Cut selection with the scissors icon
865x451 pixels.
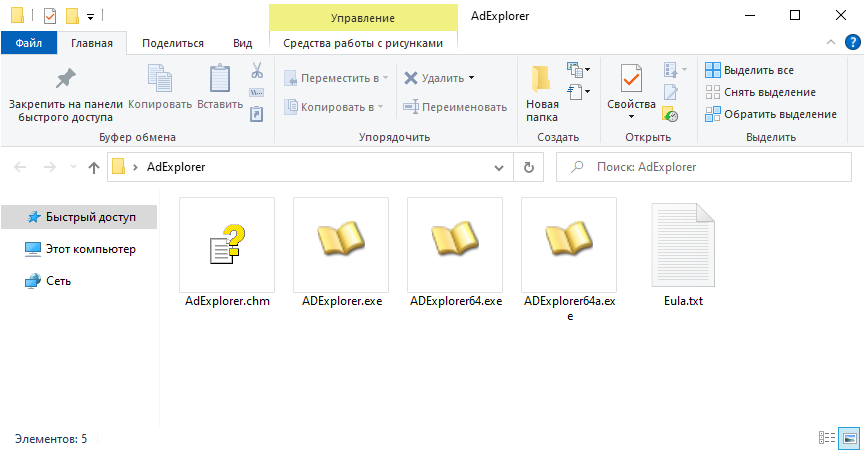pyautogui.click(x=257, y=70)
